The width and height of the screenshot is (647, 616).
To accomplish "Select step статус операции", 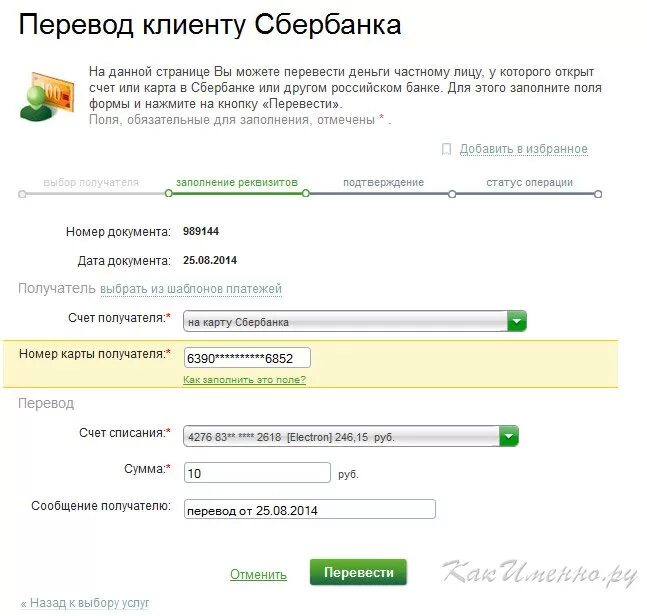I will tap(529, 182).
